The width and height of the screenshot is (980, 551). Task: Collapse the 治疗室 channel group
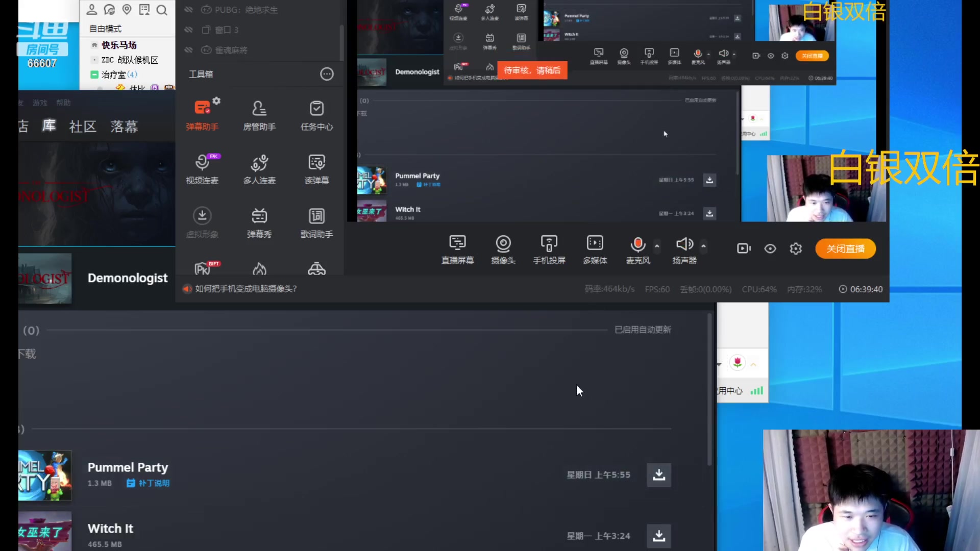(x=94, y=74)
